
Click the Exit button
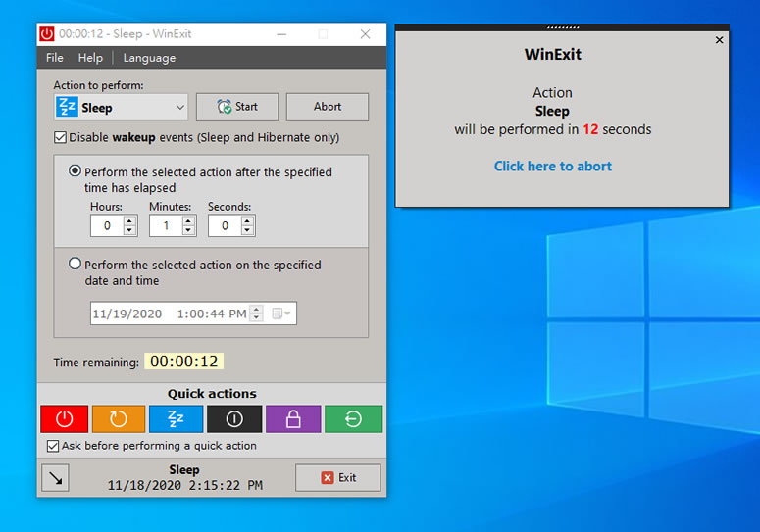pos(337,478)
